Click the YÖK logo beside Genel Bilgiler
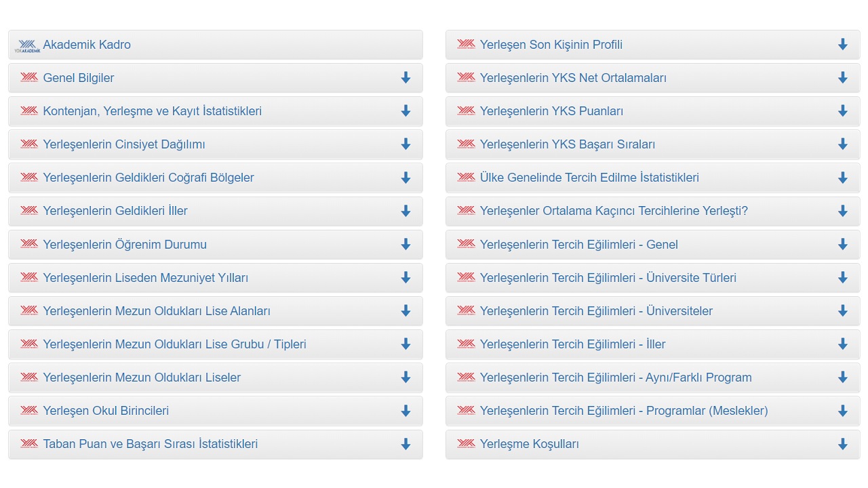Viewport: 868px width, 488px height. (x=29, y=77)
